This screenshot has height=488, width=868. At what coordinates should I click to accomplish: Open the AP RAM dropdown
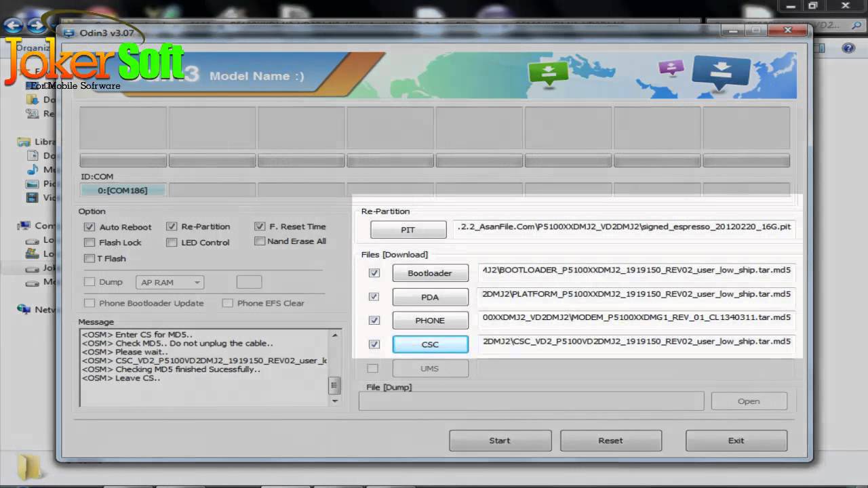pyautogui.click(x=170, y=283)
